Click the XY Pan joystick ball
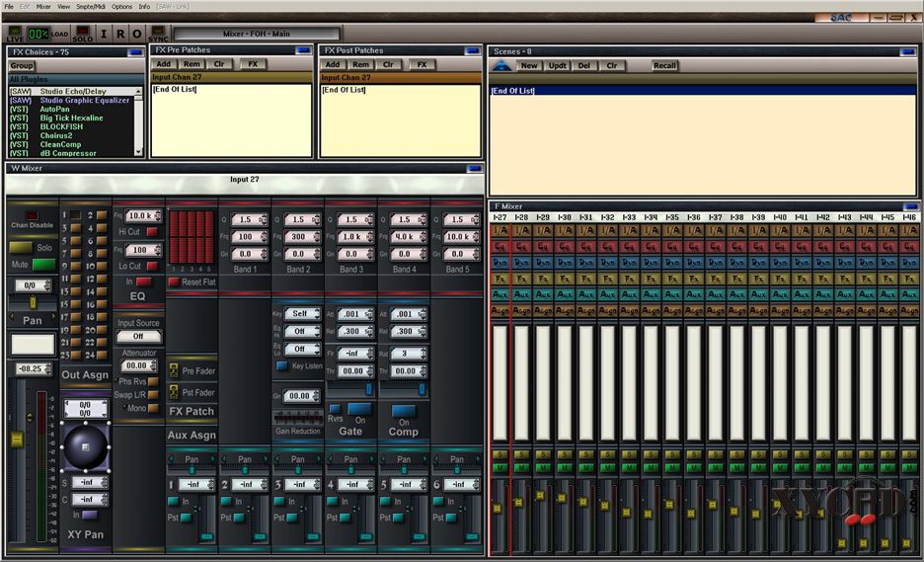Image resolution: width=924 pixels, height=562 pixels. [86, 447]
